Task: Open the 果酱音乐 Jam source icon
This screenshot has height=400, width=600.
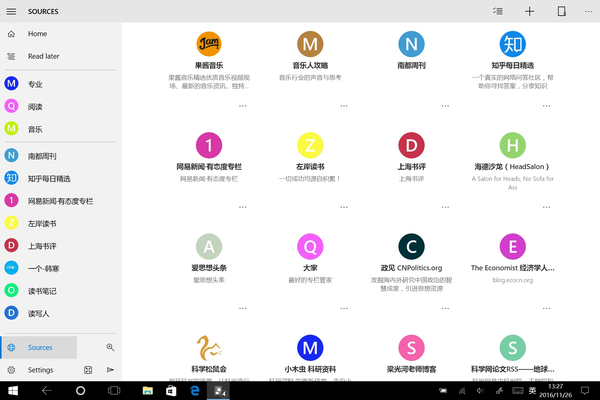Action: coord(209,44)
